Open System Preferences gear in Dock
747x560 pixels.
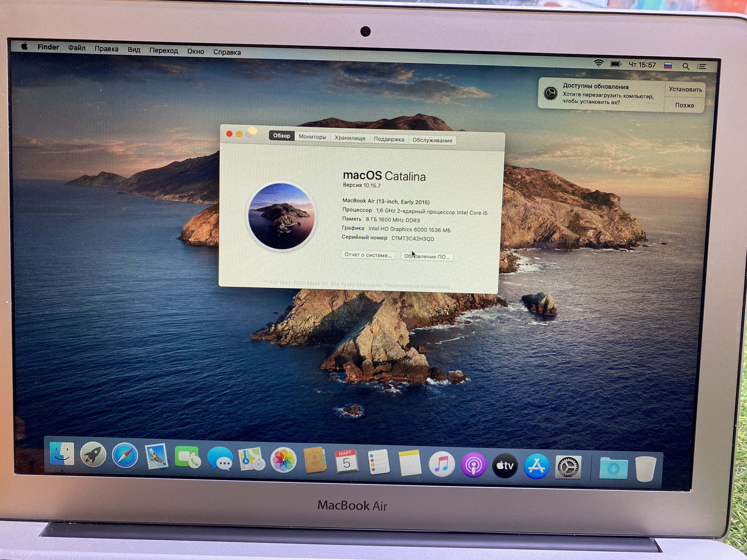point(568,468)
